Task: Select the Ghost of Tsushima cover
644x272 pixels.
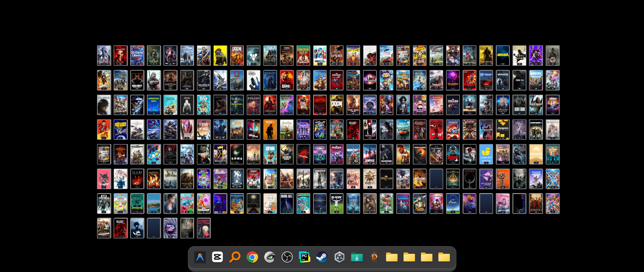Action: pyautogui.click(x=519, y=55)
